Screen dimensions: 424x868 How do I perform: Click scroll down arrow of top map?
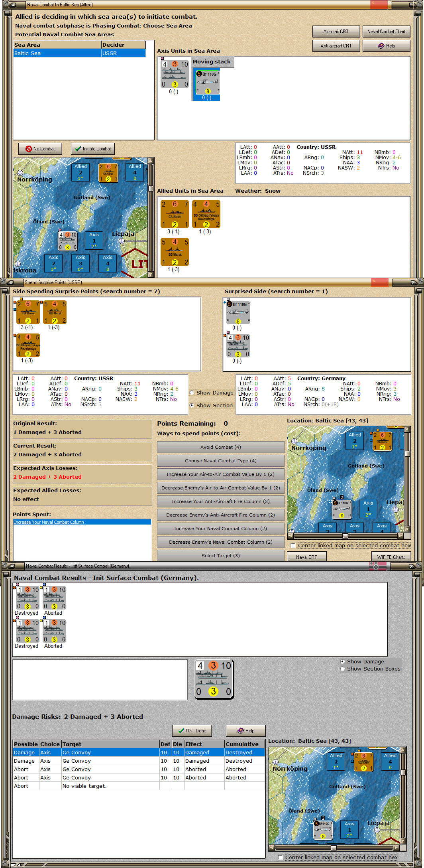(151, 274)
